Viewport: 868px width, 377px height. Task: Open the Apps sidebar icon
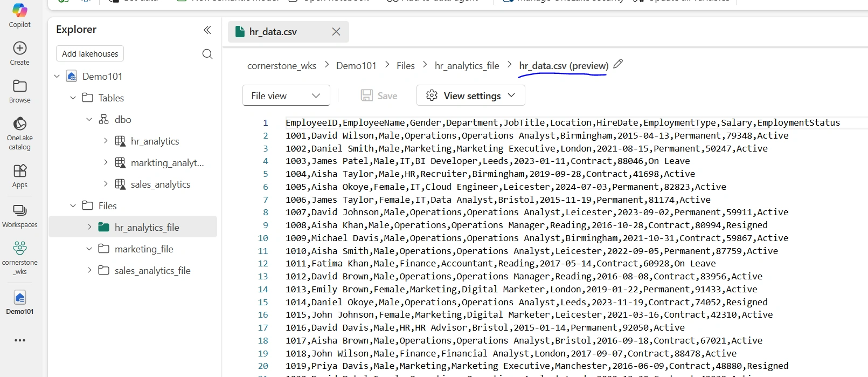click(20, 171)
